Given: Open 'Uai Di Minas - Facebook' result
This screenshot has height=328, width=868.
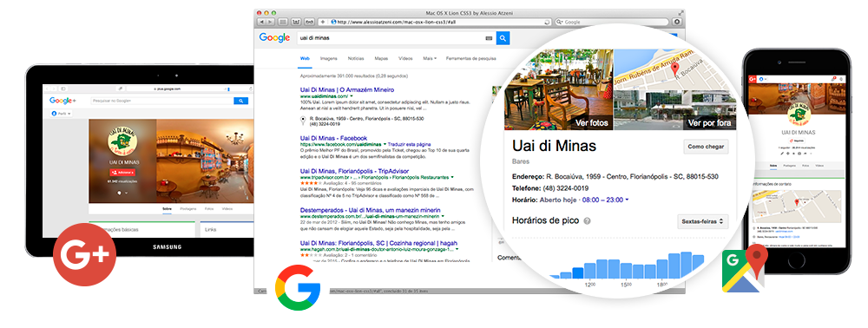Looking at the screenshot, I should pyautogui.click(x=333, y=138).
